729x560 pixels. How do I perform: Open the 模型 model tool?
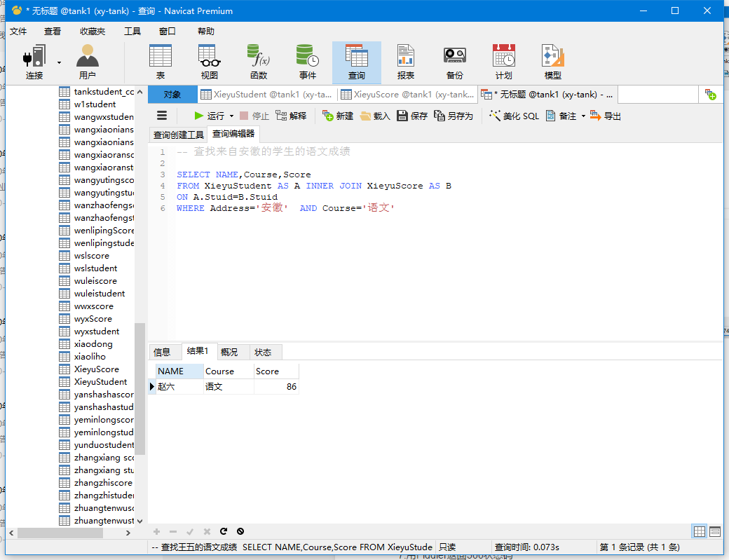pyautogui.click(x=553, y=62)
